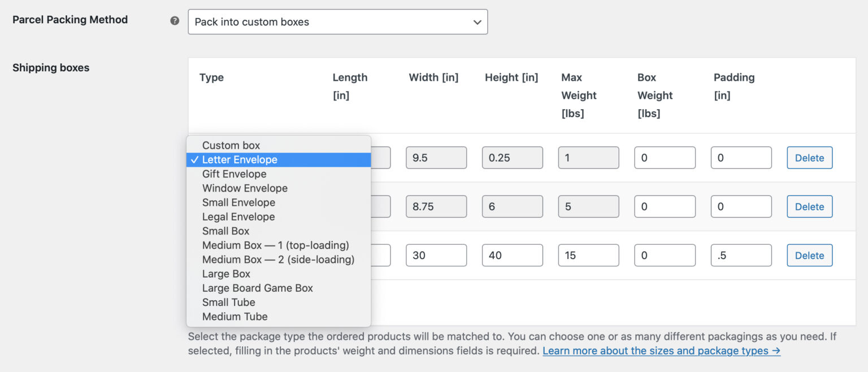Delete the first shipping box row

coord(809,158)
